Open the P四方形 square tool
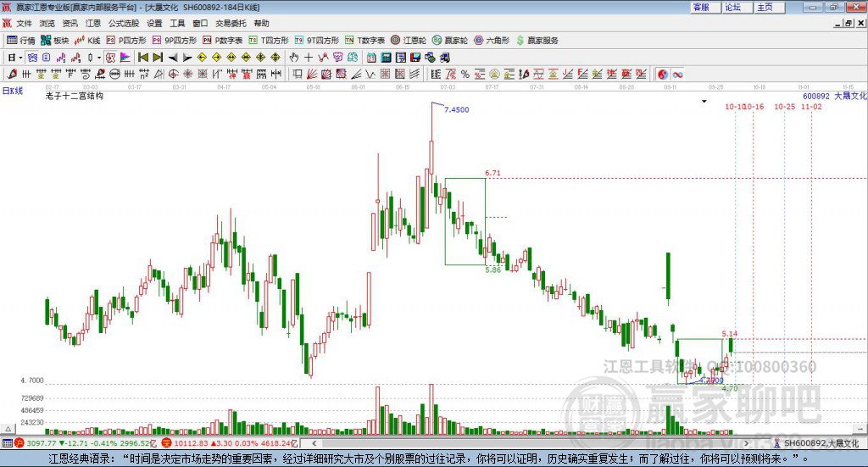This screenshot has height=467, width=868. tap(126, 41)
